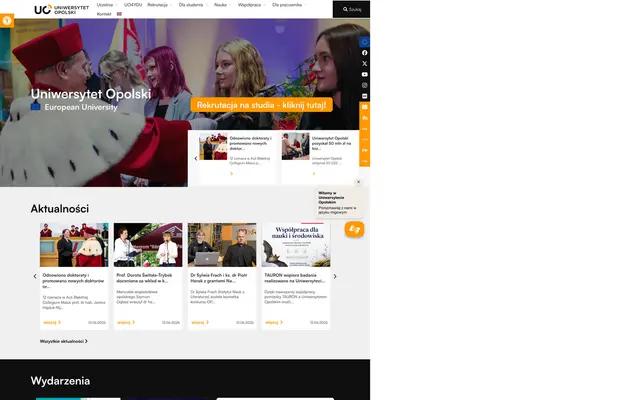Click the arrow under the 'Odnowiono doktoraty' hero card
640x400 pixels.
coord(231,173)
